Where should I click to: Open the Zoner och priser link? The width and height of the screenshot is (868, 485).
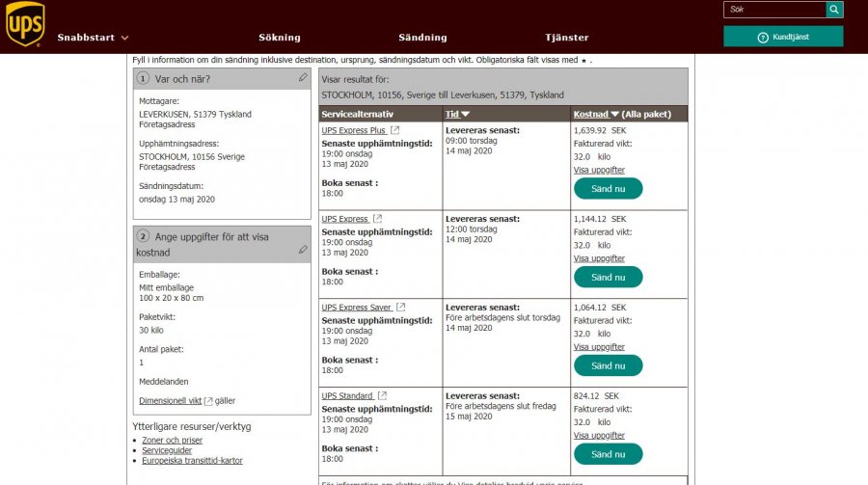[172, 441]
